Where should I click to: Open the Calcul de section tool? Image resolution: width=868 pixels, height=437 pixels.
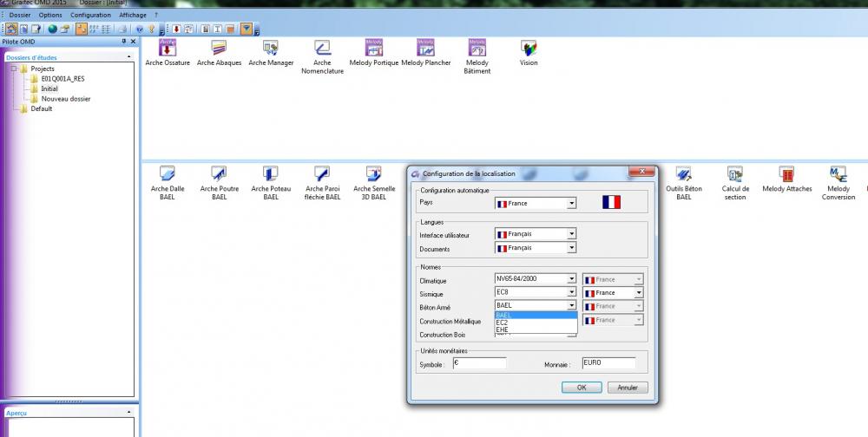[x=735, y=183]
